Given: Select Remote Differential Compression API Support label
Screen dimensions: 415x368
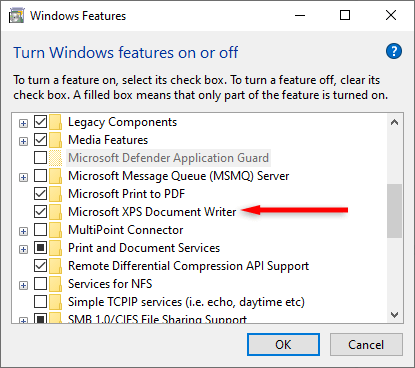Looking at the screenshot, I should pyautogui.click(x=188, y=266).
